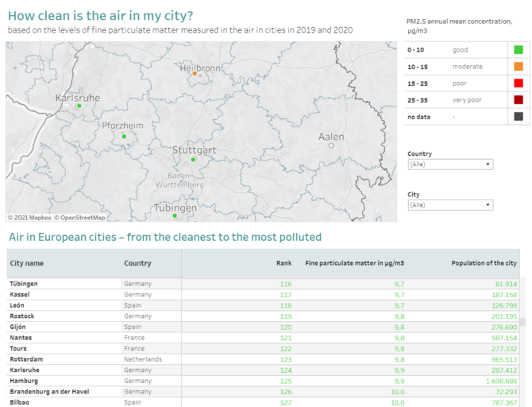Open the City filter dropdown
Viewport: 532px width, 407px height.
click(449, 205)
